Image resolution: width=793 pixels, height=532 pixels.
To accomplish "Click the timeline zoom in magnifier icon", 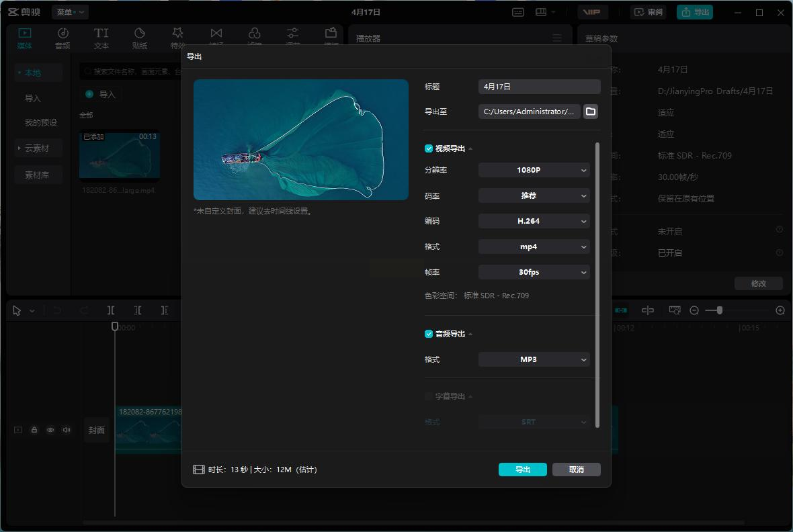I will [x=780, y=310].
